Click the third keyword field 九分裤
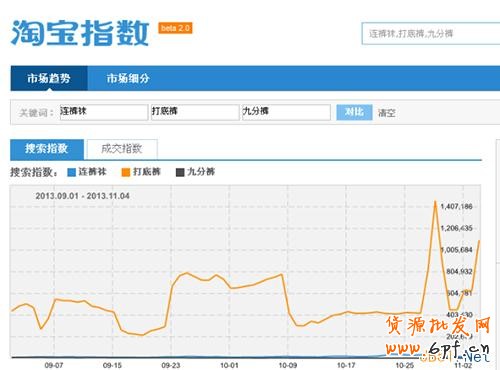This screenshot has height=370, width=500. (x=286, y=112)
